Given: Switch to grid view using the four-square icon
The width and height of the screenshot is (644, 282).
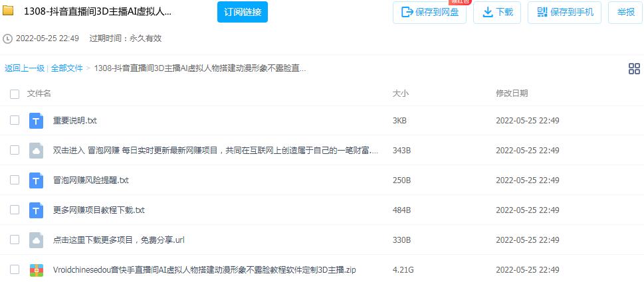Looking at the screenshot, I should point(634,69).
